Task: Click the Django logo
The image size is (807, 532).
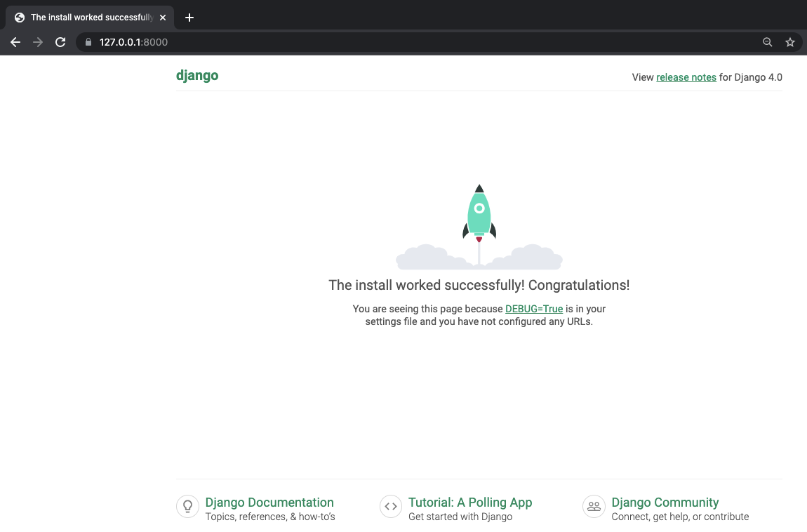Action: (x=197, y=75)
